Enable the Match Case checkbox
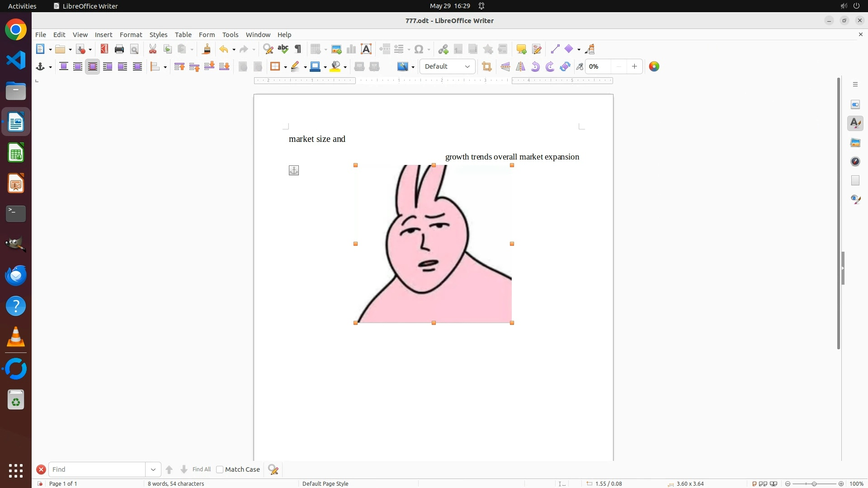The width and height of the screenshot is (868, 488). point(220,469)
